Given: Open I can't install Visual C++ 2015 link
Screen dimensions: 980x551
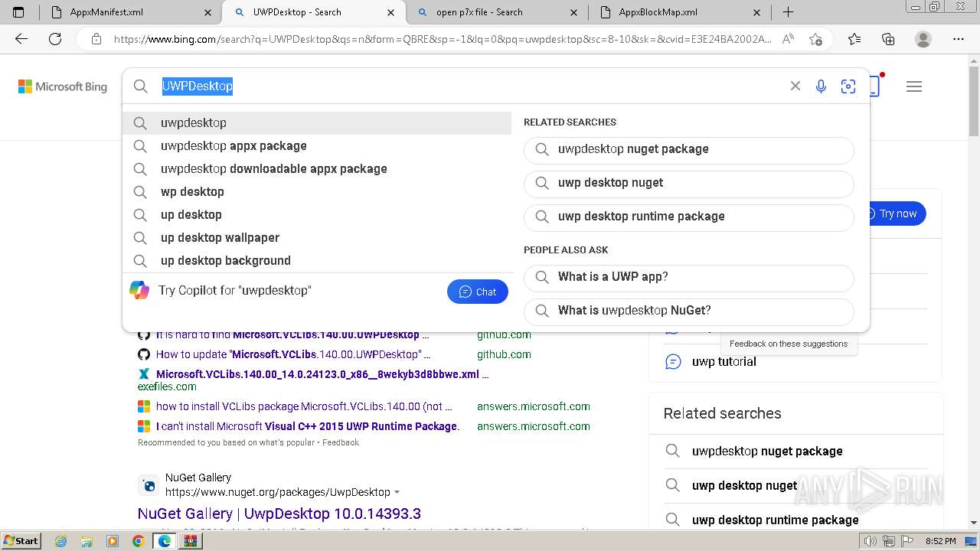Looking at the screenshot, I should (308, 426).
